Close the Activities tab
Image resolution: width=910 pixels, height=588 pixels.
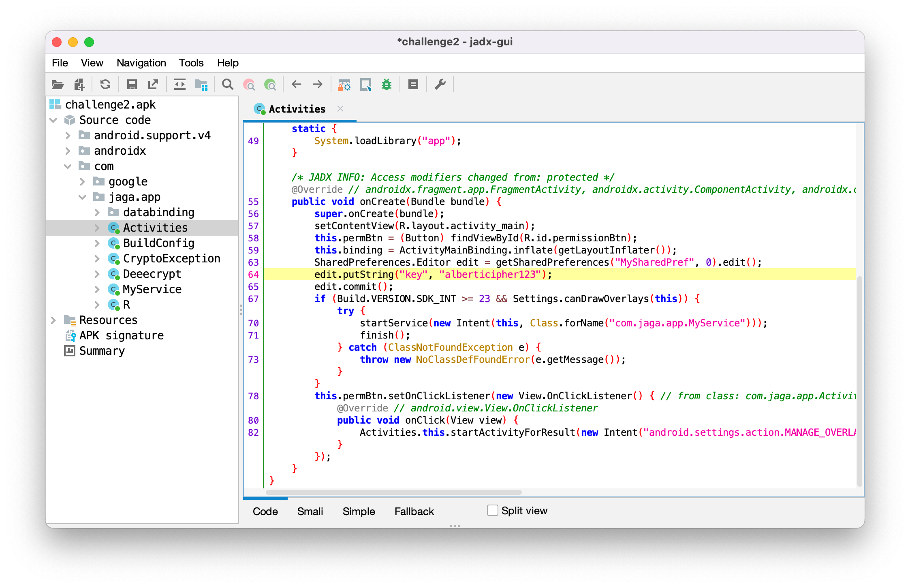point(340,109)
